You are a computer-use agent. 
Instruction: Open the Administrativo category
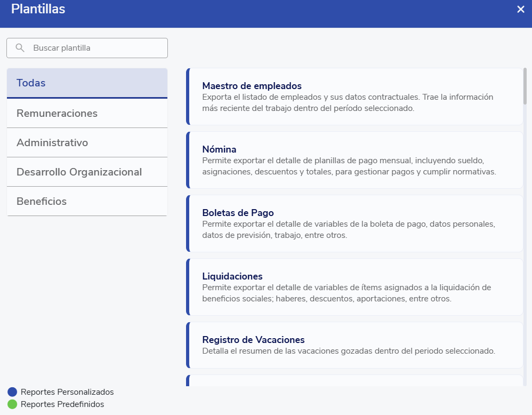click(x=87, y=143)
